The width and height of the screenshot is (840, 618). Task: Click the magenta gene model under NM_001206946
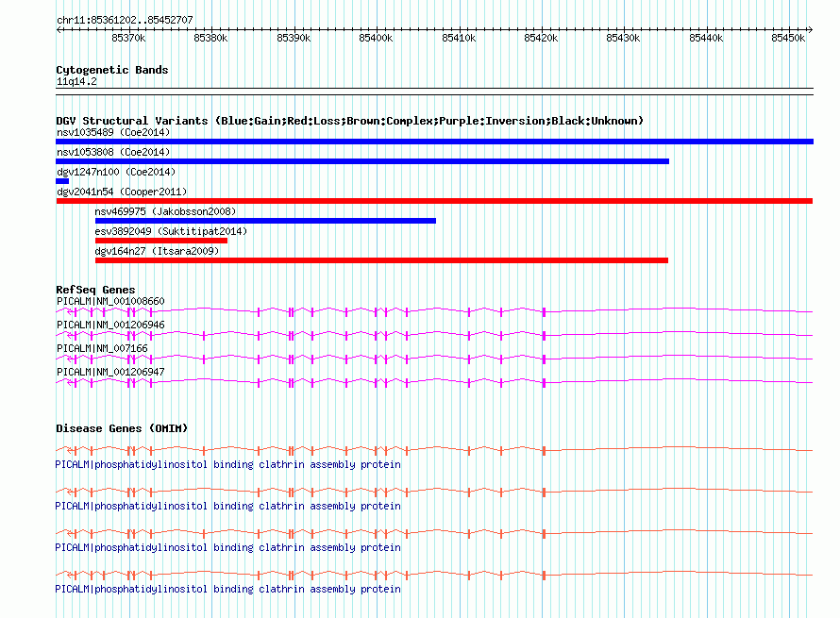pos(434,335)
